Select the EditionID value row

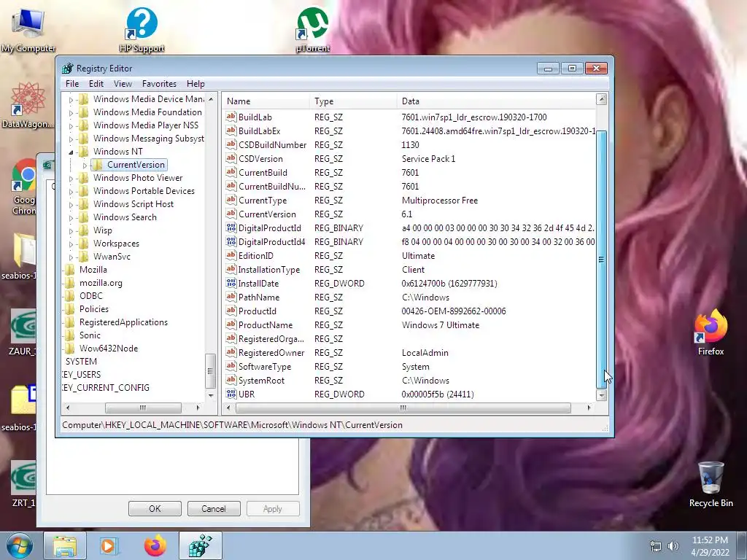[409, 256]
